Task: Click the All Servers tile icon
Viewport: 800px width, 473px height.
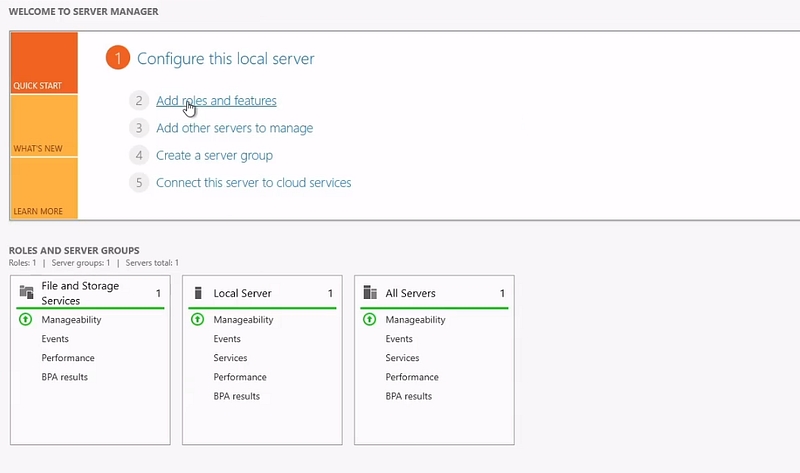Action: [x=369, y=293]
